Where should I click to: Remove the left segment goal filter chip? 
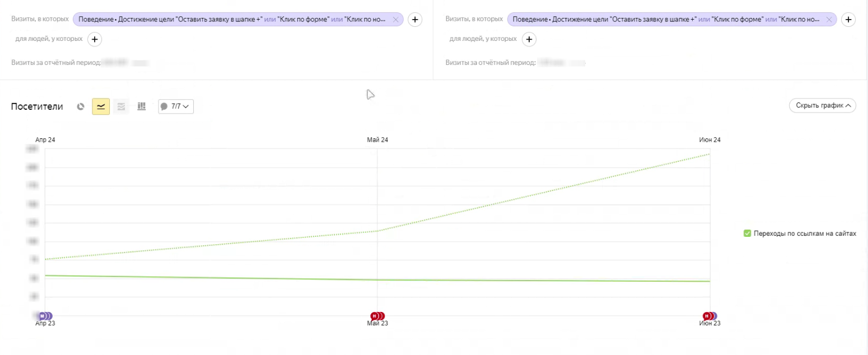396,20
